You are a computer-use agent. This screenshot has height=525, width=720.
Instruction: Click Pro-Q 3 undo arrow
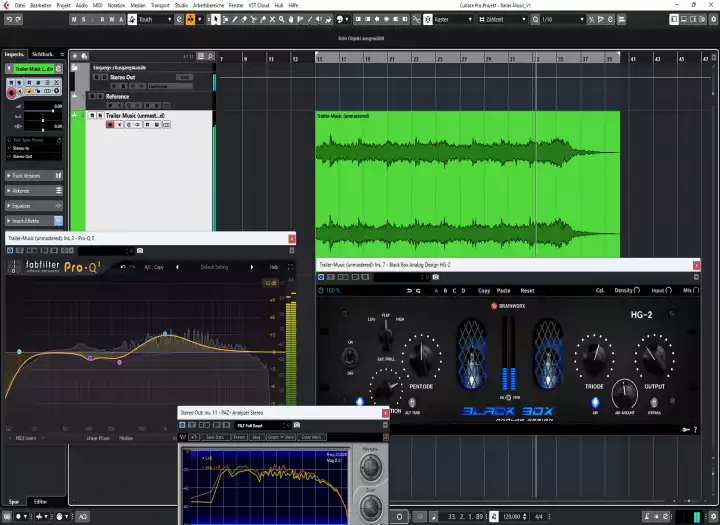pyautogui.click(x=123, y=267)
